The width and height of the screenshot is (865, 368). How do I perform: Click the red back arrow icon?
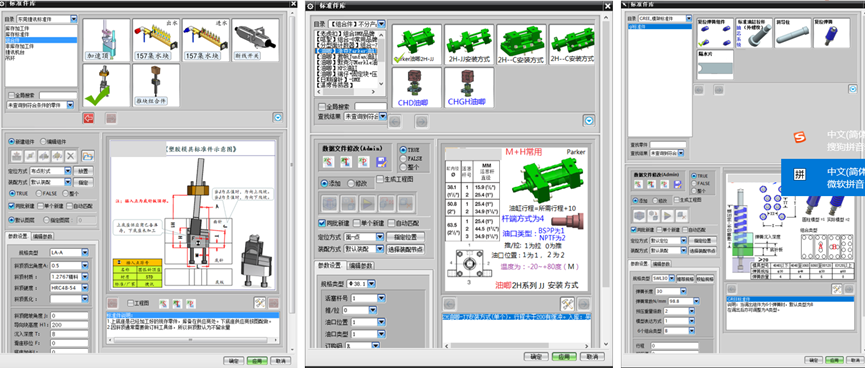88,118
